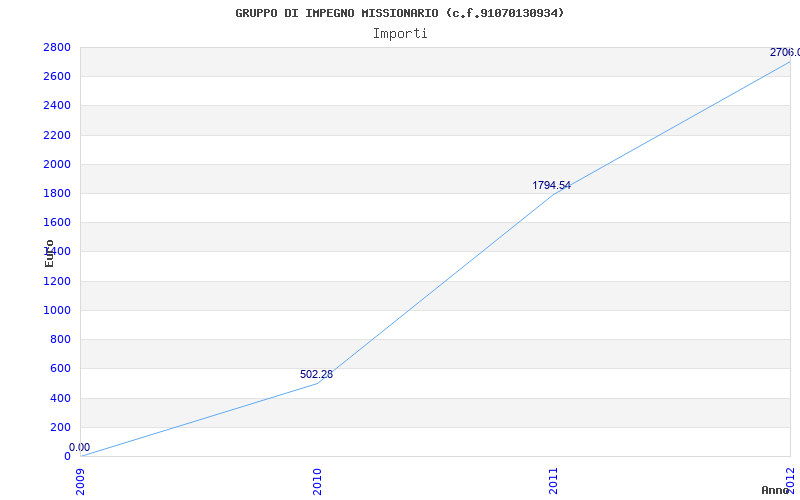
Task: Click the 400 y-axis tick label
Action: click(x=61, y=398)
